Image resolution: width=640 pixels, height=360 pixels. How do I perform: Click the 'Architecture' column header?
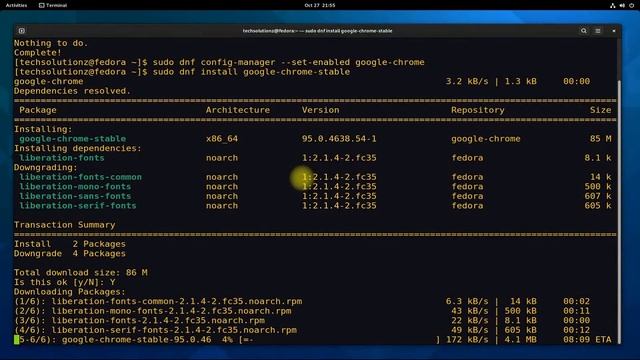point(238,110)
